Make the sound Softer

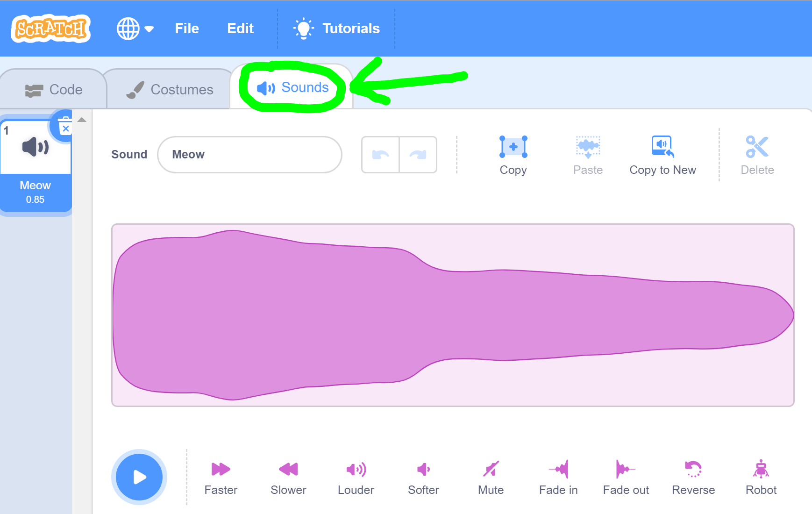[x=423, y=478]
